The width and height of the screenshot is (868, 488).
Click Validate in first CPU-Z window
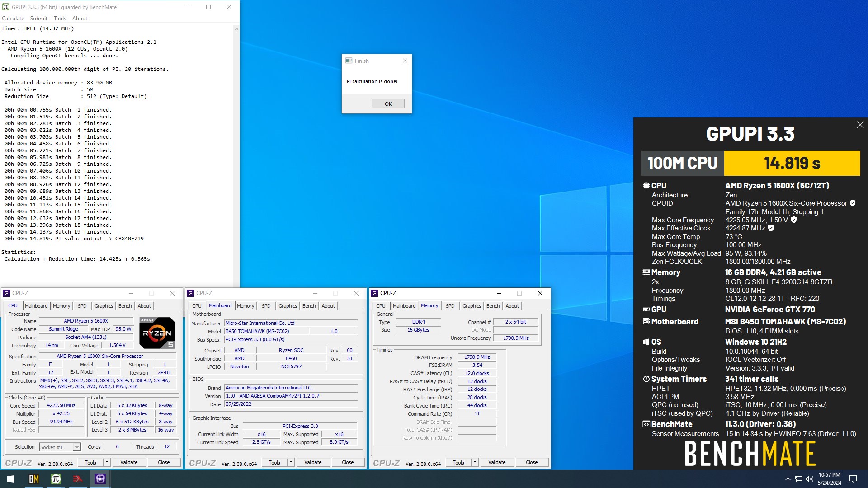pos(129,462)
